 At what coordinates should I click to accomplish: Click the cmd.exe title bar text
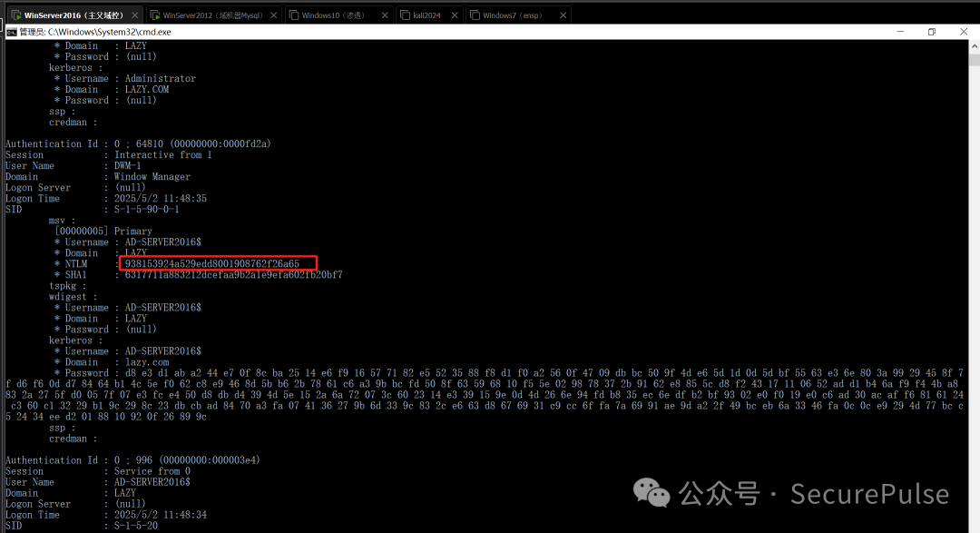[95, 32]
